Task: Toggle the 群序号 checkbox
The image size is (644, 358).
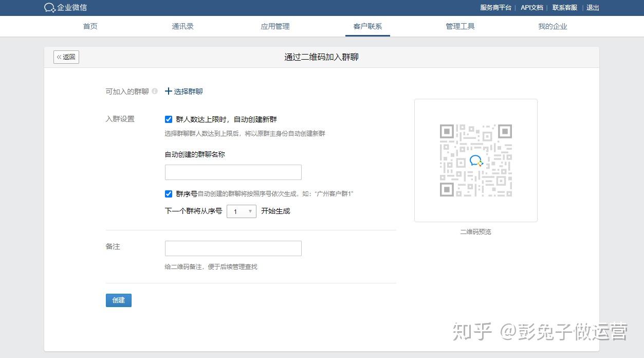Action: [x=169, y=194]
